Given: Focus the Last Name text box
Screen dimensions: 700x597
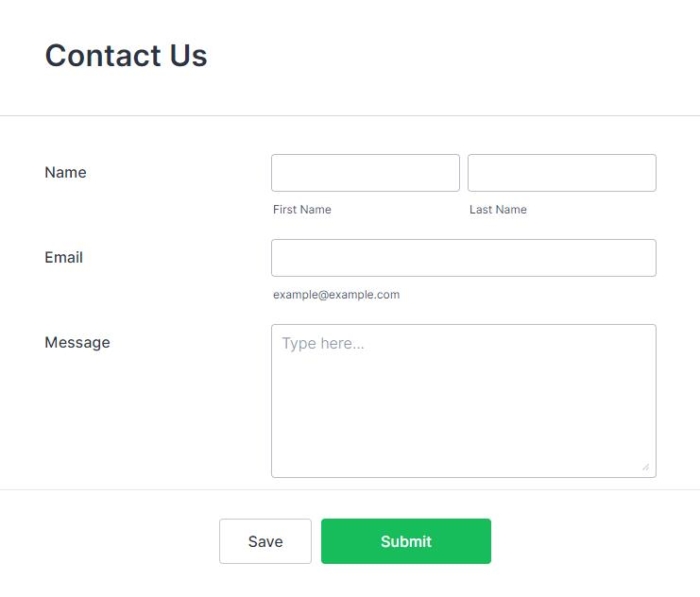Looking at the screenshot, I should (x=562, y=173).
